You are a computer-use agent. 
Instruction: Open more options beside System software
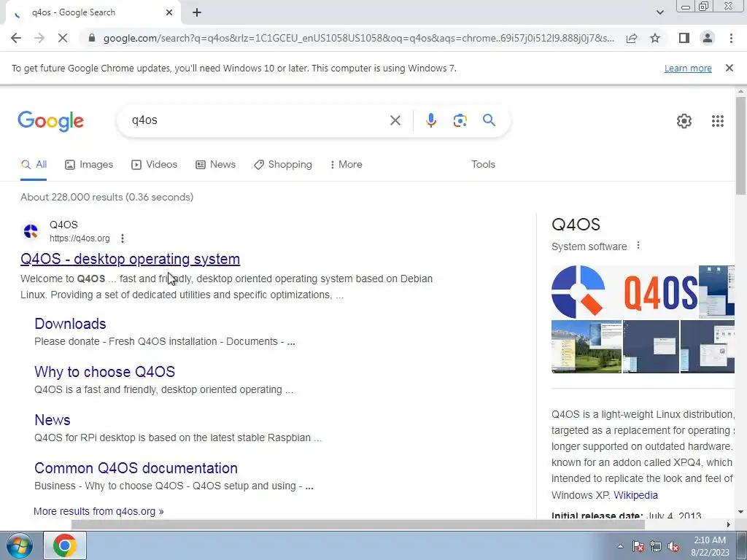(x=638, y=246)
